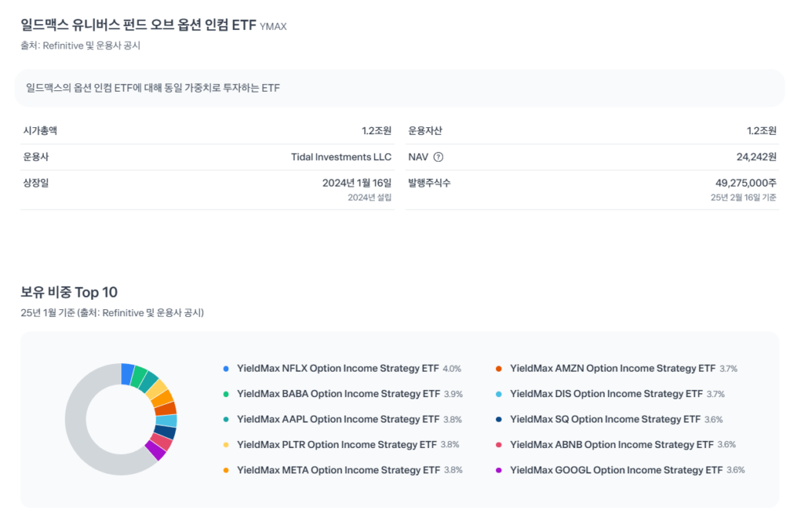Click the navy legend dot for SQ ETF
Image resolution: width=790 pixels, height=532 pixels.
[499, 419]
